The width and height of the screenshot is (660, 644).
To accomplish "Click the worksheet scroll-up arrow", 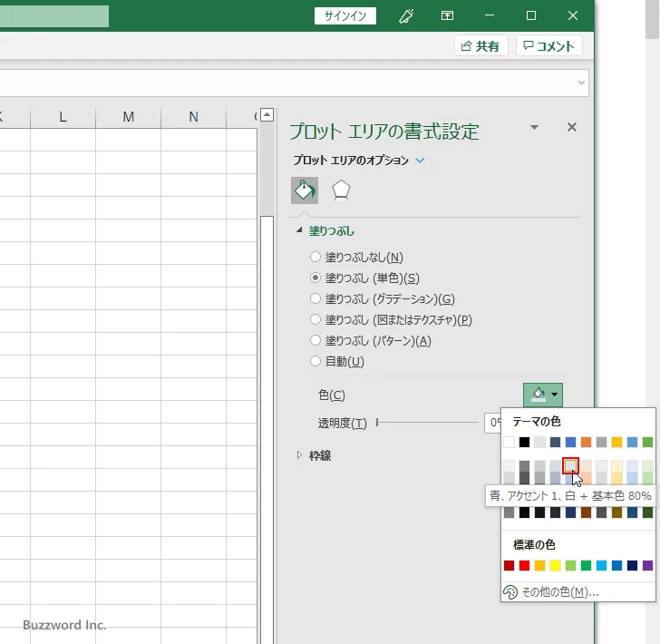I will click(x=267, y=114).
